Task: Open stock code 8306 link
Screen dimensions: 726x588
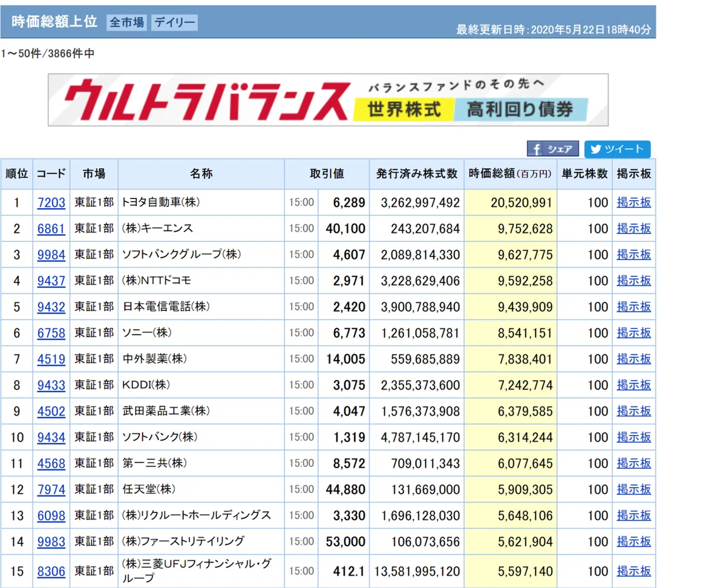Action: pos(51,570)
